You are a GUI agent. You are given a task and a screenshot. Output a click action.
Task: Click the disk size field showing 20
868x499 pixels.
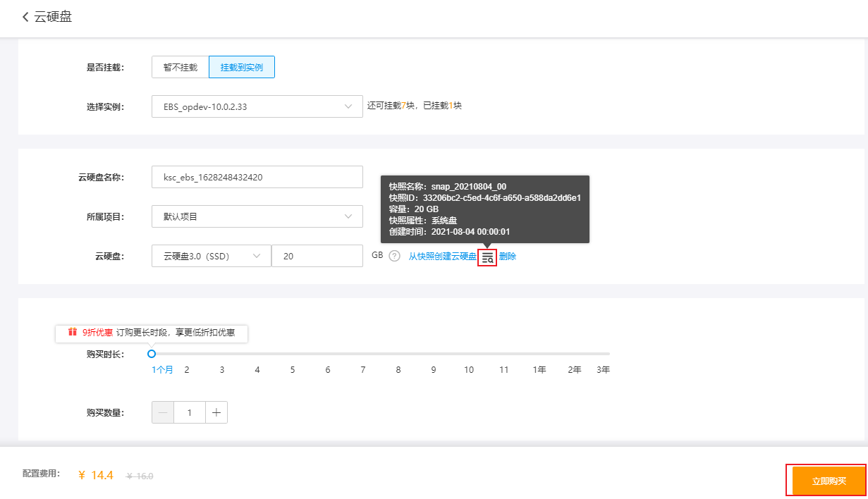[x=317, y=256]
